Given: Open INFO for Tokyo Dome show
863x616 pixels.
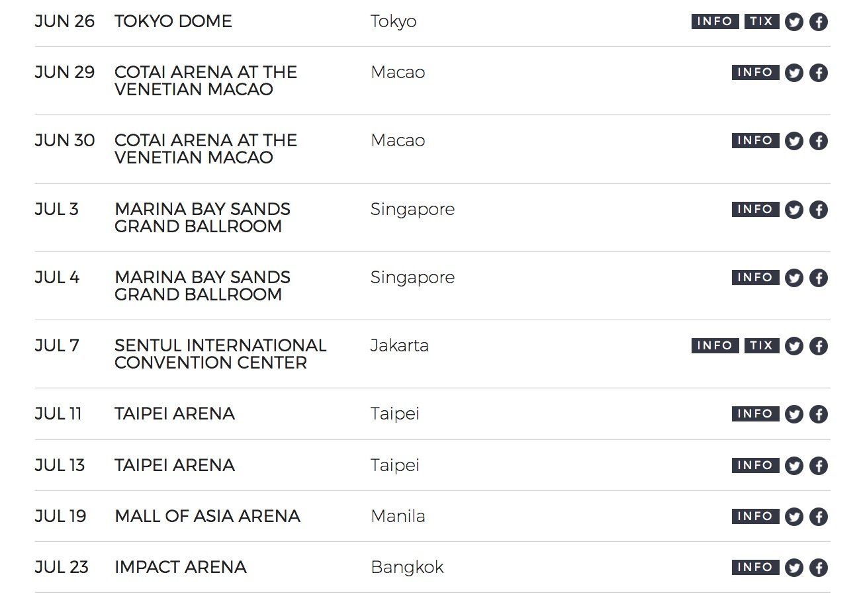Looking at the screenshot, I should click(x=715, y=21).
